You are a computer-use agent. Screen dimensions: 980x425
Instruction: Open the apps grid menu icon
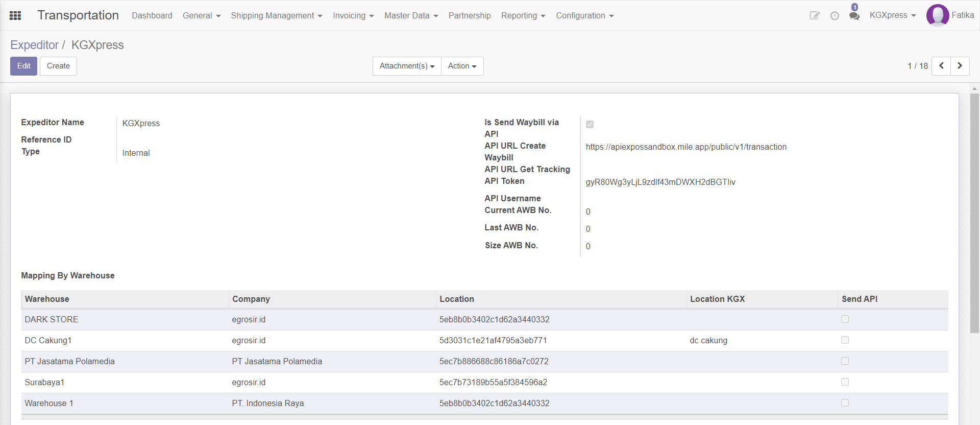pyautogui.click(x=15, y=15)
